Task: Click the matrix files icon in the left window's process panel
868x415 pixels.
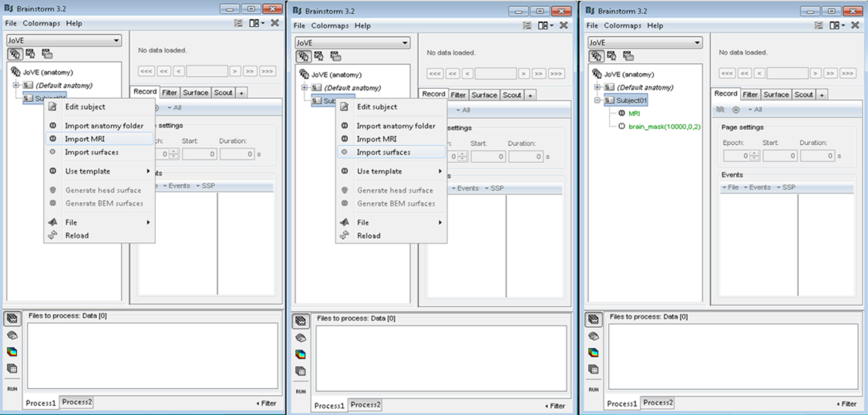Action: click(x=12, y=368)
